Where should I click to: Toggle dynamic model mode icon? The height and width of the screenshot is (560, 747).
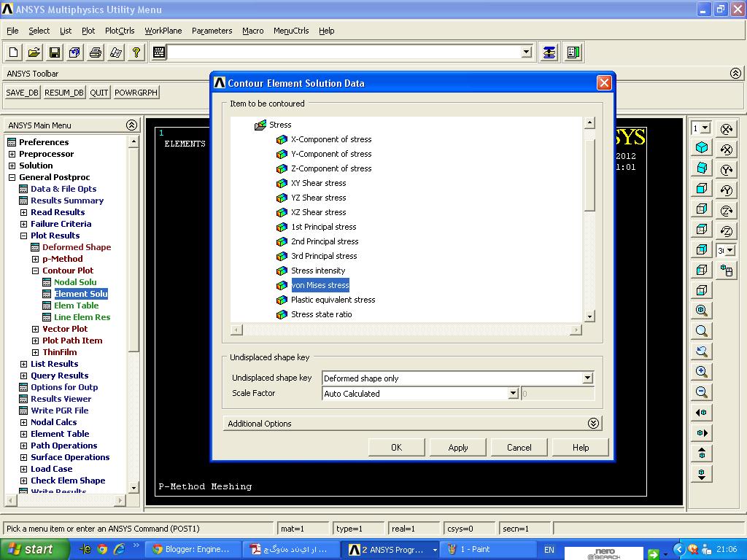pos(726,271)
